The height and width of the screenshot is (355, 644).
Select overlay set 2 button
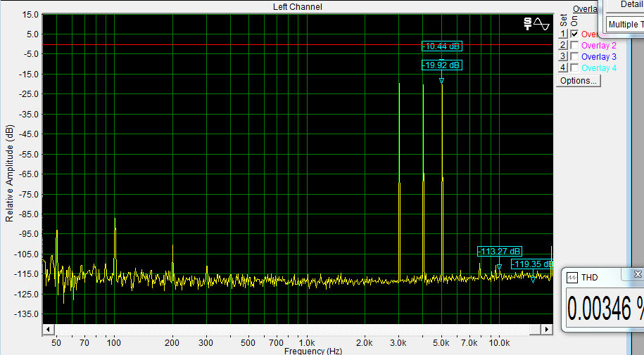pyautogui.click(x=562, y=45)
